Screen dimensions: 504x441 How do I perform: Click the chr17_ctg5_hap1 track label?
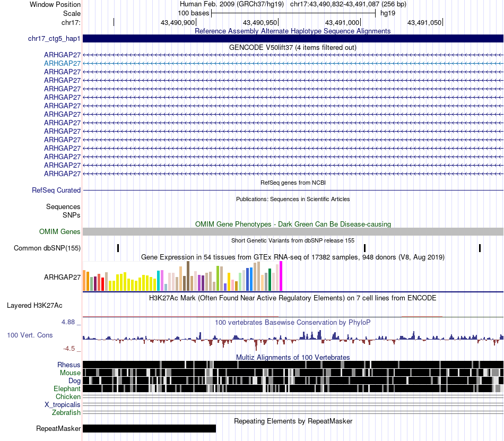point(54,39)
